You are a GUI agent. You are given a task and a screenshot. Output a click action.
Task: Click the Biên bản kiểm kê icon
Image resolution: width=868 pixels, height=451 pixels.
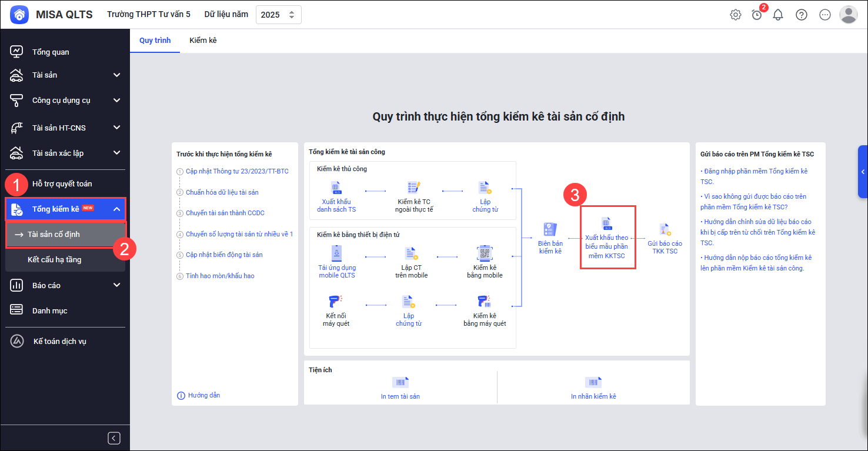click(550, 230)
